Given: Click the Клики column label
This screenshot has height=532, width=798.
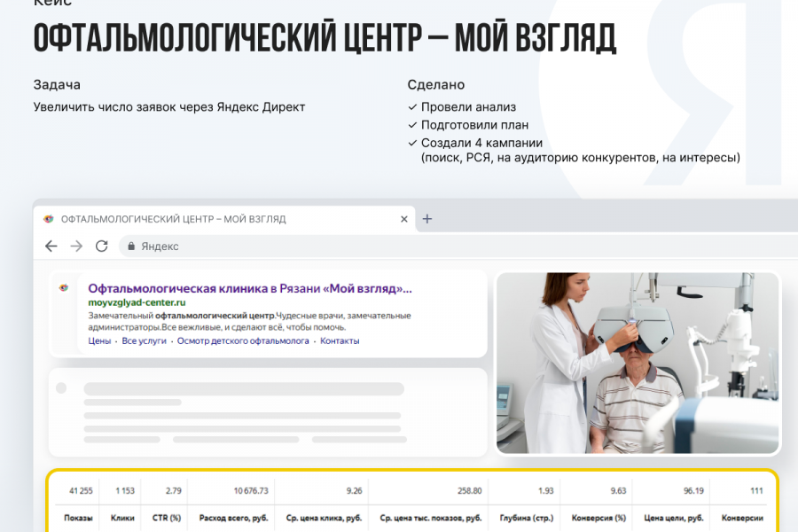Looking at the screenshot, I should (x=122, y=518).
